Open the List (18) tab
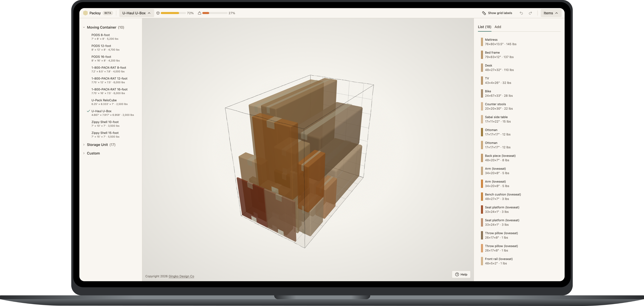This screenshot has height=306, width=644. [485, 27]
